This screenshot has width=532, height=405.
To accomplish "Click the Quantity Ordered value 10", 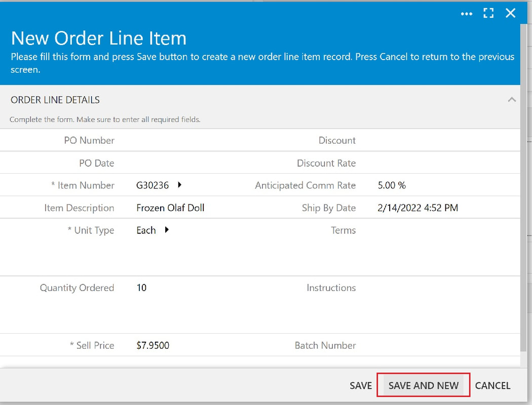I will [141, 288].
